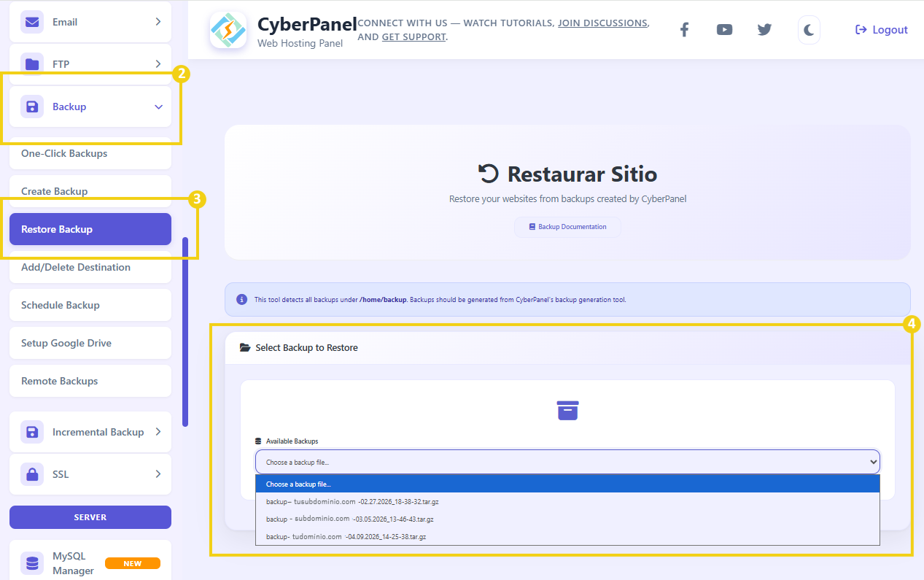
Task: Expand the FTP menu chevron
Action: coord(158,64)
